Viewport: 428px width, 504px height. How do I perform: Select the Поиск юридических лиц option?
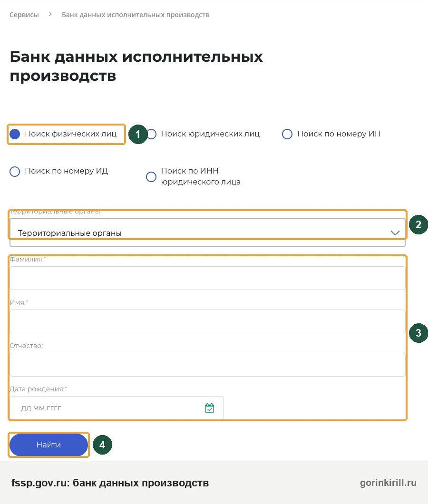pyautogui.click(x=151, y=134)
